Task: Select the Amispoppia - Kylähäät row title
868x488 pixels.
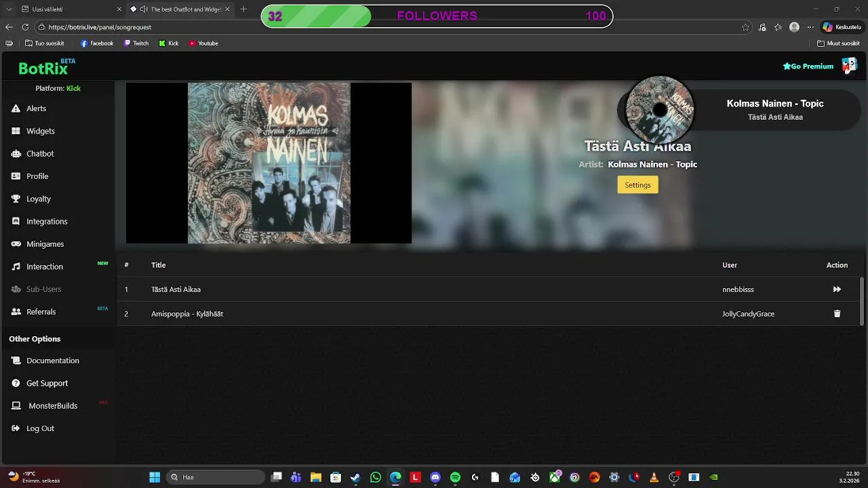Action: [x=187, y=314]
